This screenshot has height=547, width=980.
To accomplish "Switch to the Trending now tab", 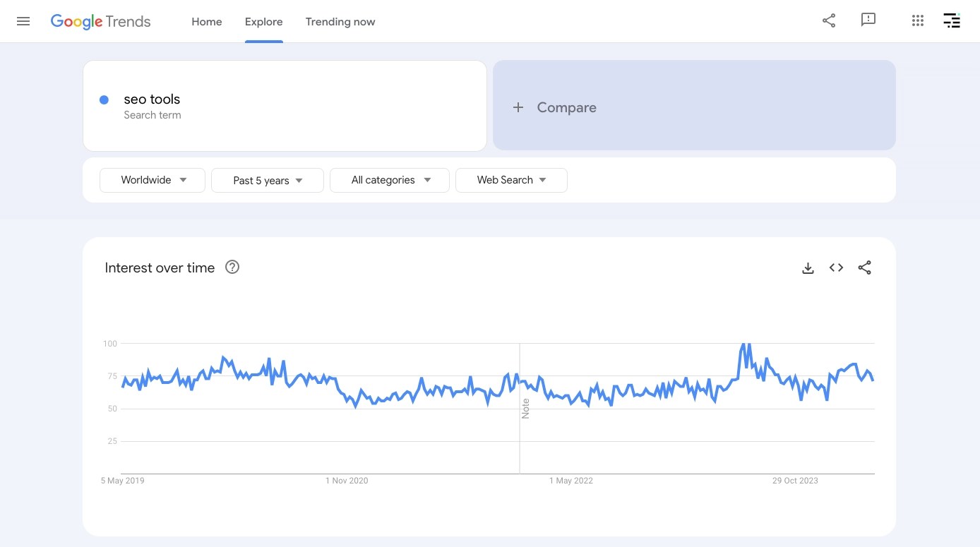I will pyautogui.click(x=340, y=22).
